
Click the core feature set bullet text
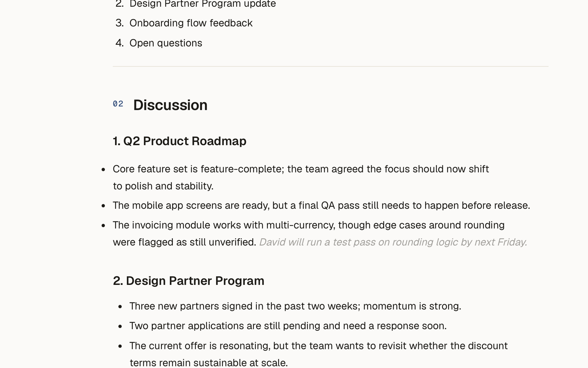point(301,177)
